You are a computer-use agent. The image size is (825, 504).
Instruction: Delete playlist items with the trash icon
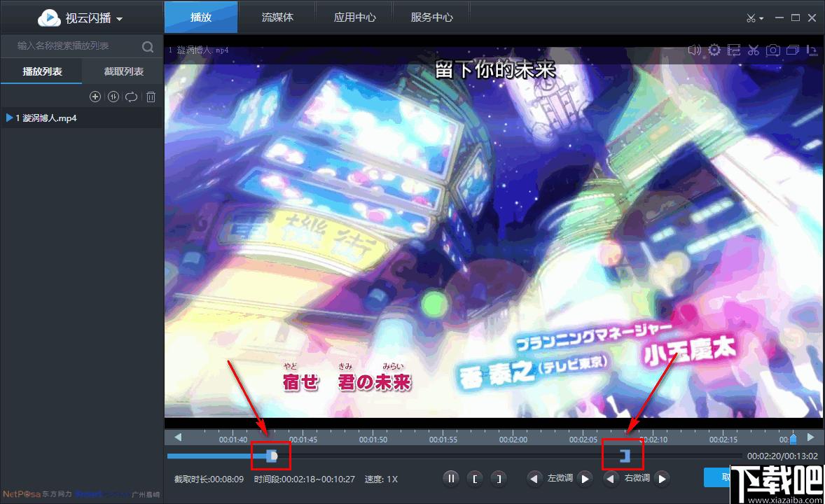tap(151, 97)
